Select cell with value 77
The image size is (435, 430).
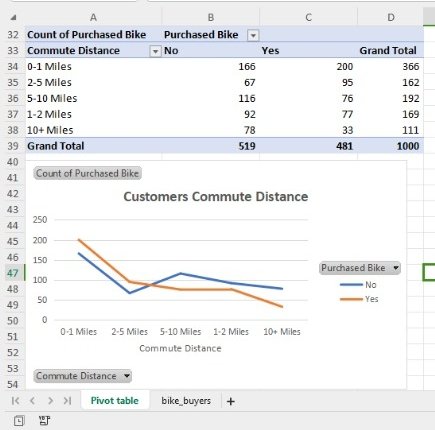coord(308,114)
